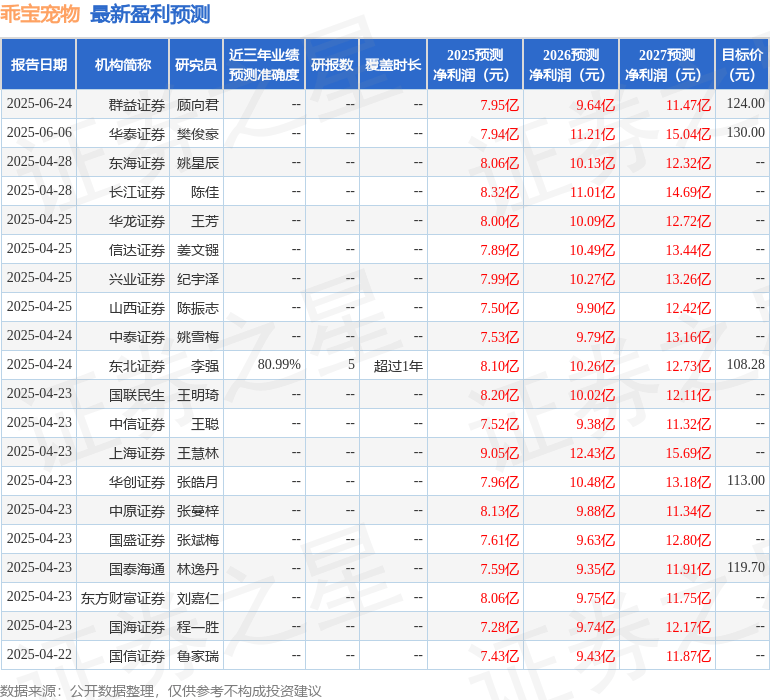
Task: Click the 目标价 column header
Action: (x=742, y=64)
